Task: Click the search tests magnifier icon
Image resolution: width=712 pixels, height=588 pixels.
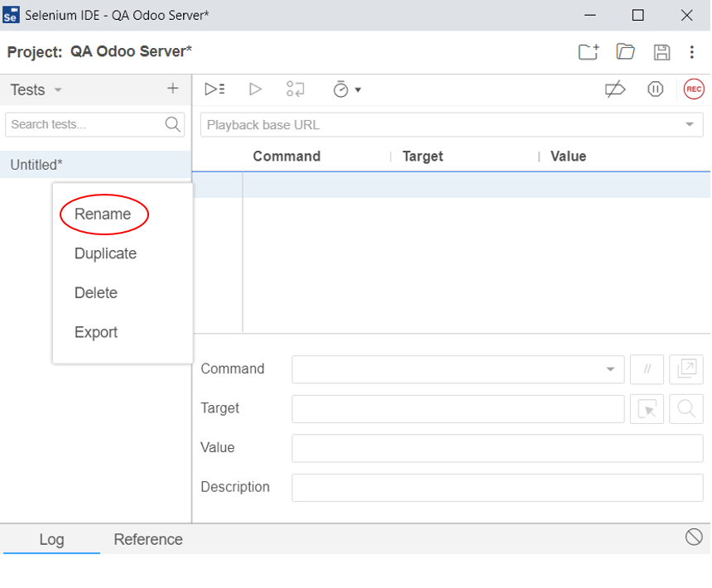Action: coord(172,124)
